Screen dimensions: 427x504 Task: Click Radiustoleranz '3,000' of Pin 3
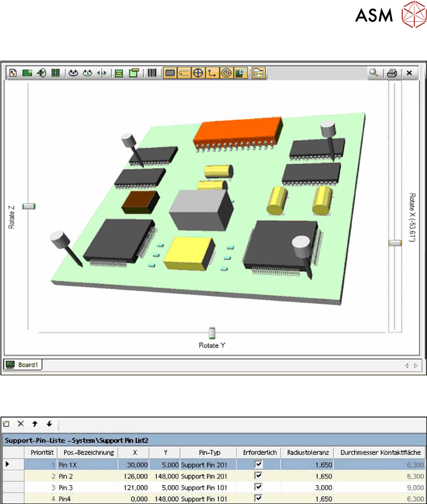(x=324, y=487)
